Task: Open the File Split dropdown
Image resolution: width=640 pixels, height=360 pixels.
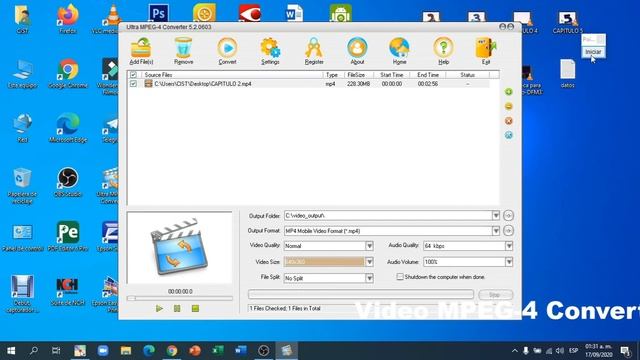Action: (x=369, y=278)
